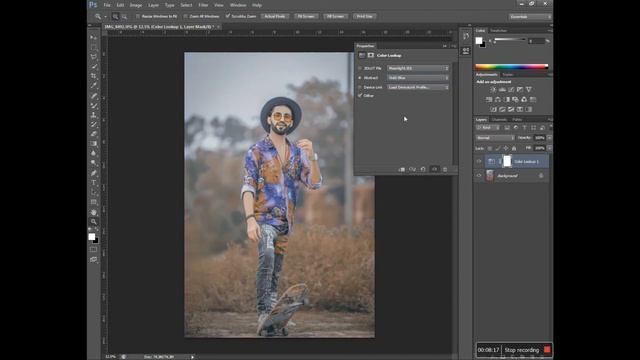Hide the Color Lookup 1 layer
Image resolution: width=640 pixels, height=360 pixels.
(x=479, y=162)
